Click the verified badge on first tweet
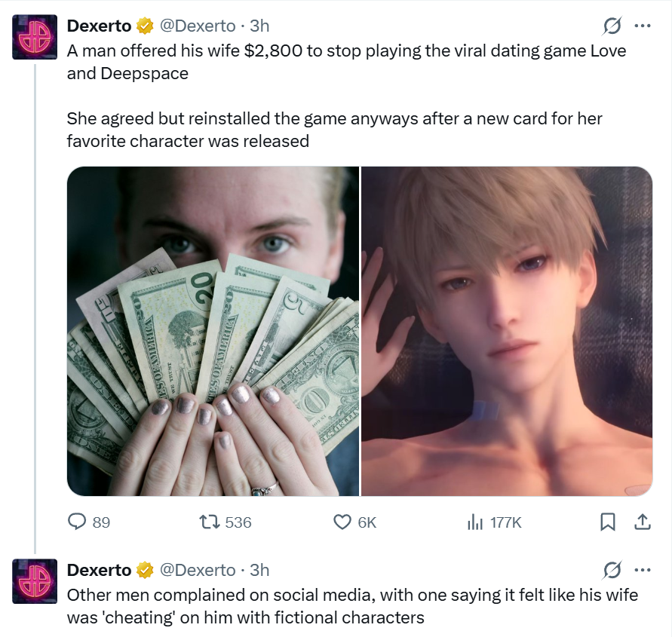Image resolution: width=672 pixels, height=637 pixels. point(145,26)
